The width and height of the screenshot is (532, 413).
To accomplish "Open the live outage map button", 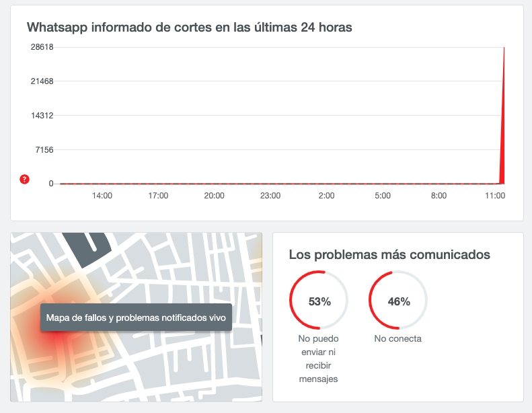I will tap(136, 317).
